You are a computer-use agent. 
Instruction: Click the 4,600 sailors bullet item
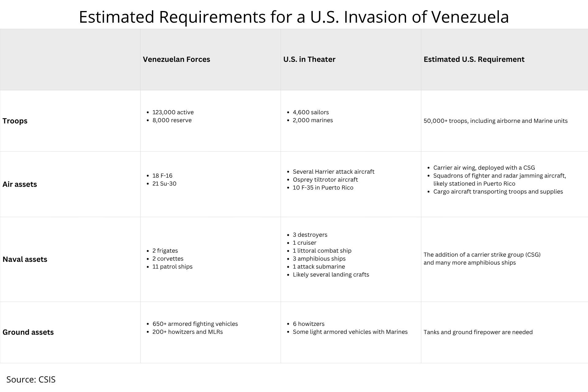[311, 112]
